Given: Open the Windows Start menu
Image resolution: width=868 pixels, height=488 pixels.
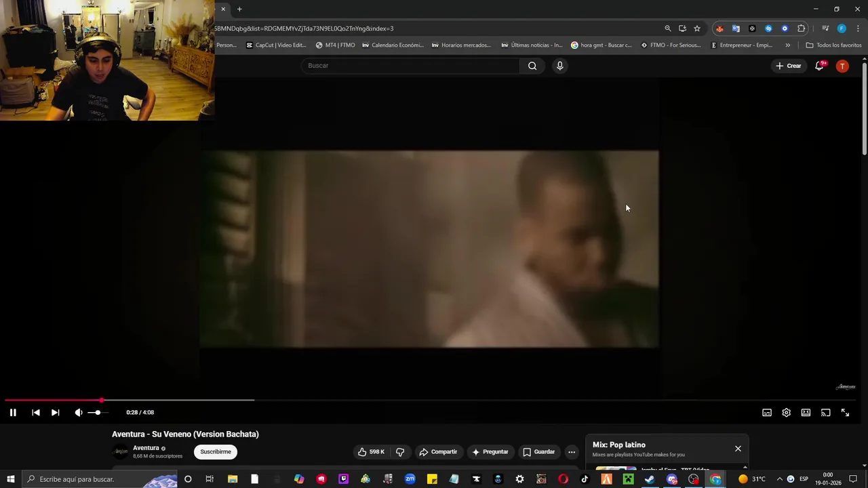Looking at the screenshot, I should tap(10, 479).
